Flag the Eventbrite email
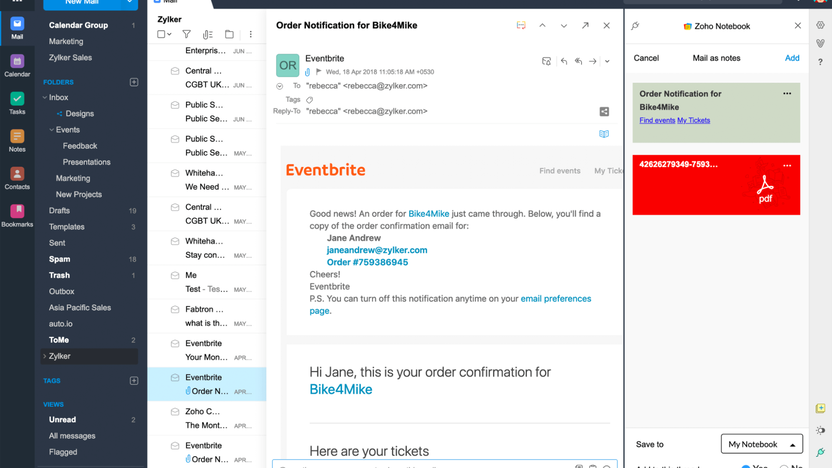832x468 pixels. (x=318, y=72)
